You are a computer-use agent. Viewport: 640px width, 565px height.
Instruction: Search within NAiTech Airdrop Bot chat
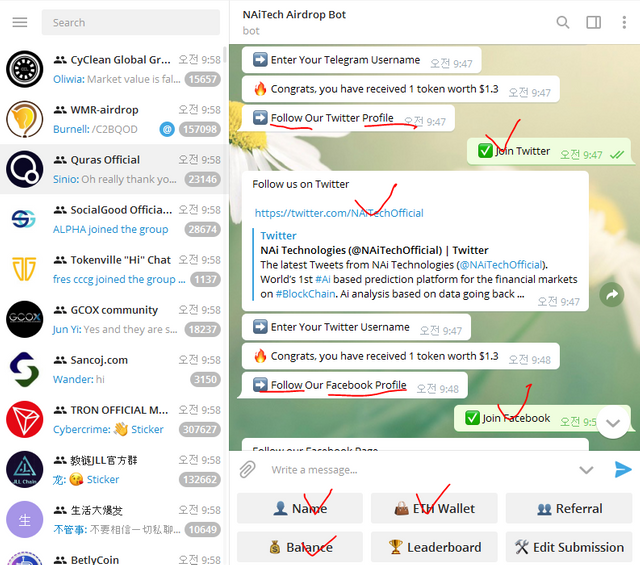[562, 22]
